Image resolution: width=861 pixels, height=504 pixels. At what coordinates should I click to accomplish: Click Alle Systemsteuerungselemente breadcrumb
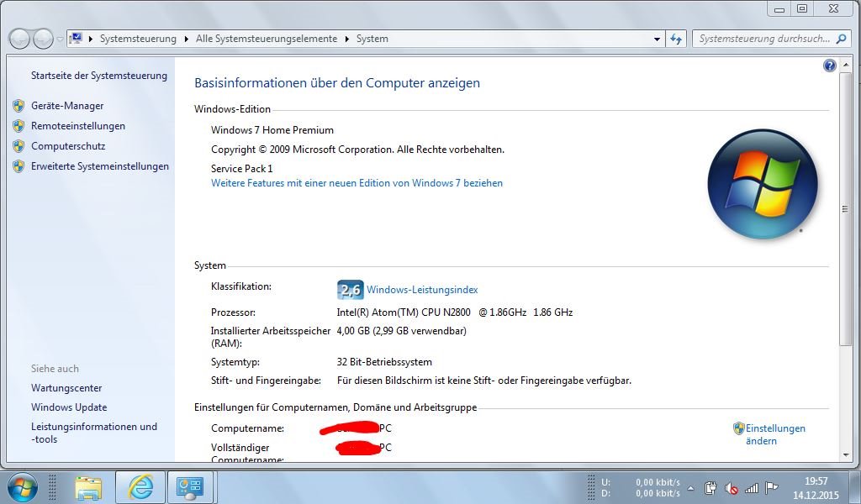coord(267,39)
